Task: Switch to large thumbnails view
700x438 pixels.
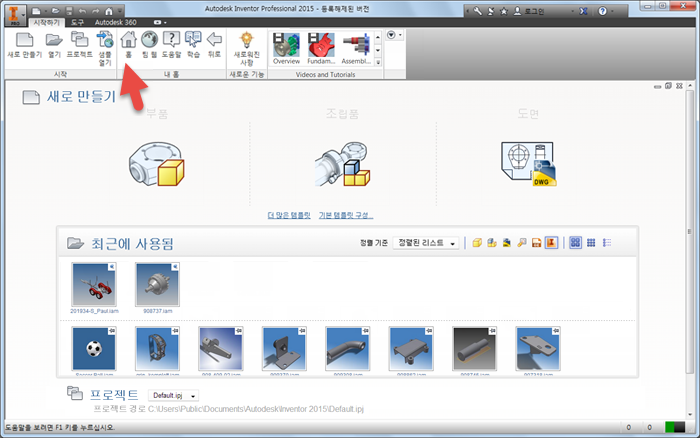Action: coord(575,242)
